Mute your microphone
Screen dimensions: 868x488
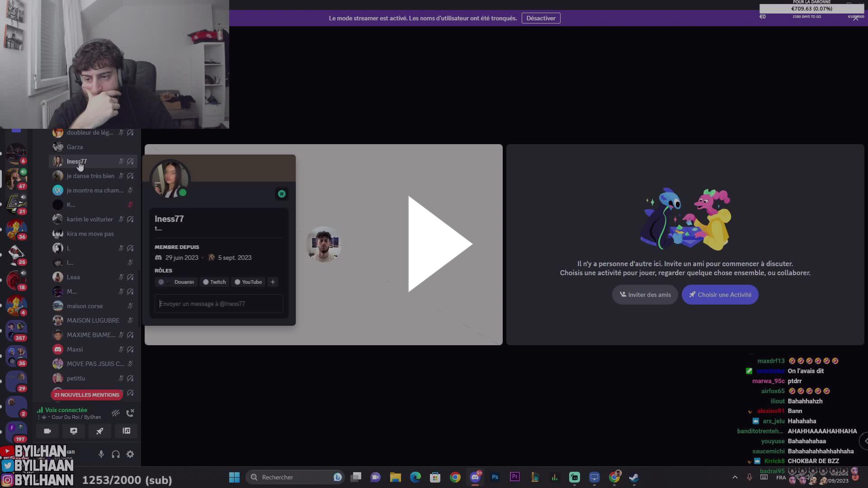coord(101,454)
